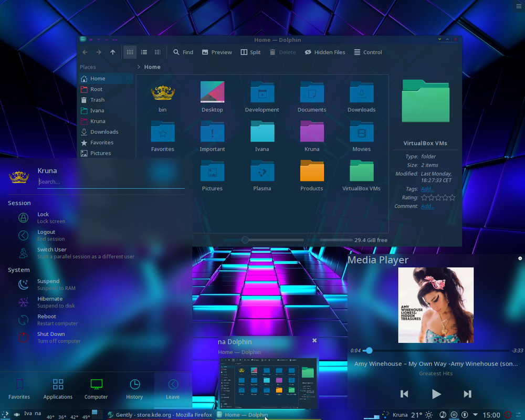Screen dimensions: 525x420
Task: Select the Desktop folder
Action: pos(212,97)
